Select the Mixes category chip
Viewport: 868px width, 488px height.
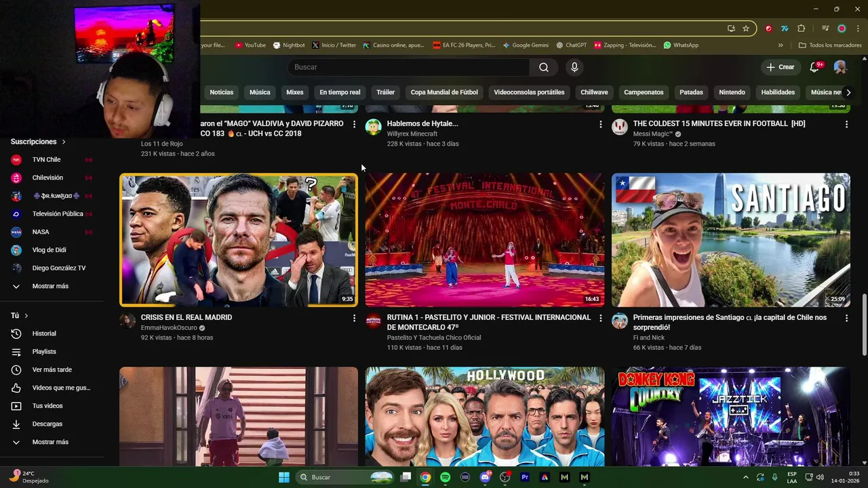295,92
